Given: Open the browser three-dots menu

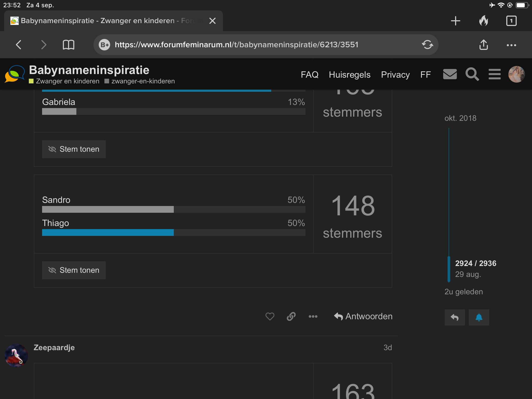Looking at the screenshot, I should click(x=511, y=45).
